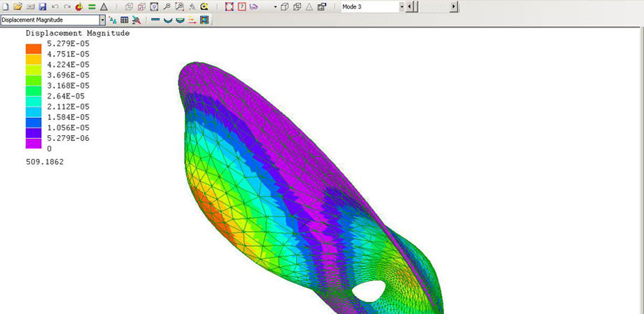Open the results data table icon

124,20
